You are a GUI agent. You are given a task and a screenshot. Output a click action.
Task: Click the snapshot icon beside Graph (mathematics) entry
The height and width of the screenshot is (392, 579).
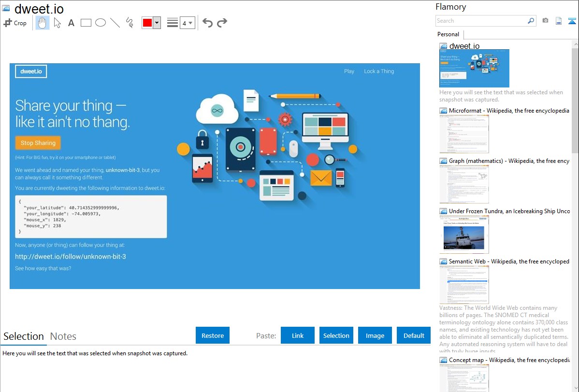click(x=443, y=161)
